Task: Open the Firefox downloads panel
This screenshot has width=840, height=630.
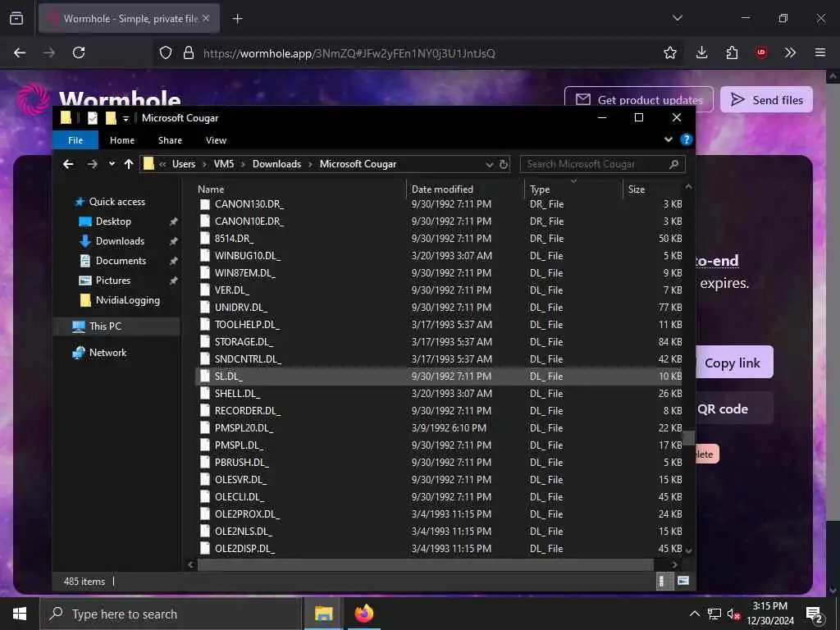Action: point(702,52)
